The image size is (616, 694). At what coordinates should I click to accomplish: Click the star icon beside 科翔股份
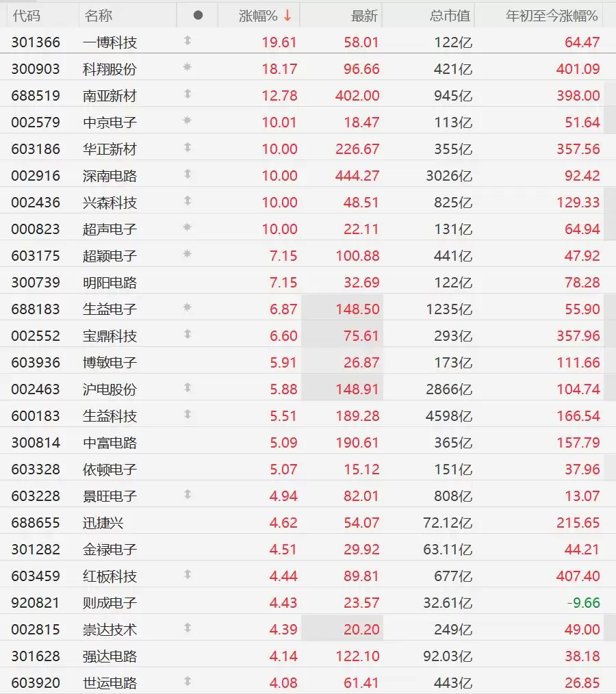click(188, 67)
